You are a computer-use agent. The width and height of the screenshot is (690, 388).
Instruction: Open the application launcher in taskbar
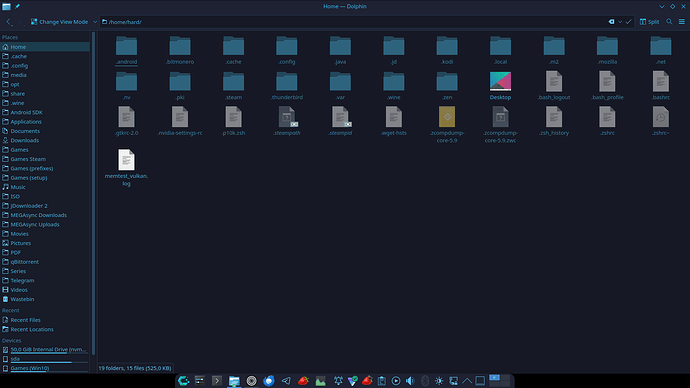(184, 381)
